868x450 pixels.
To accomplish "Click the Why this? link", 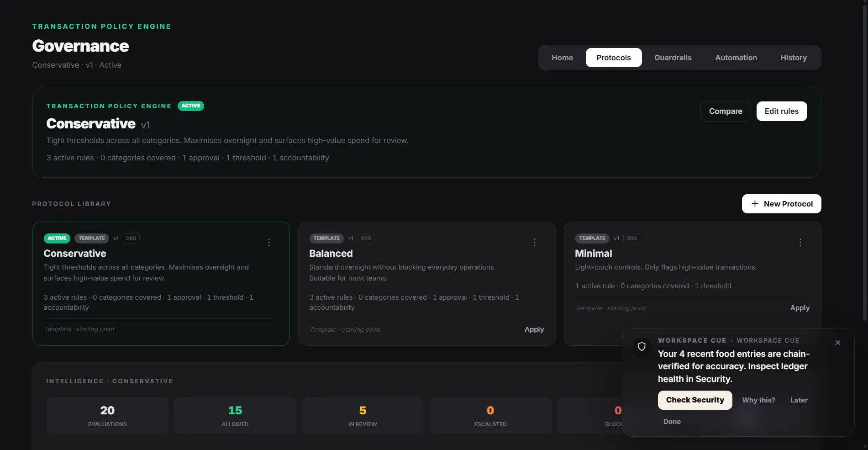I will 758,400.
